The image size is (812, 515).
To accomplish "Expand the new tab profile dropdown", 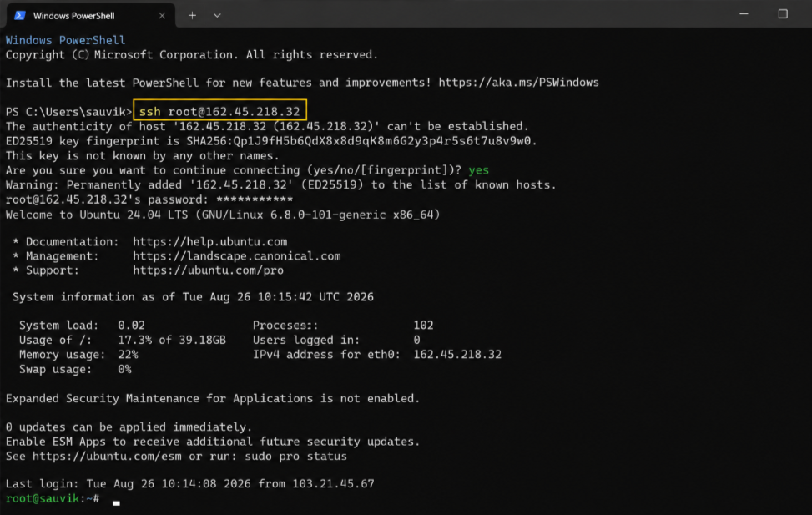I will pyautogui.click(x=218, y=16).
